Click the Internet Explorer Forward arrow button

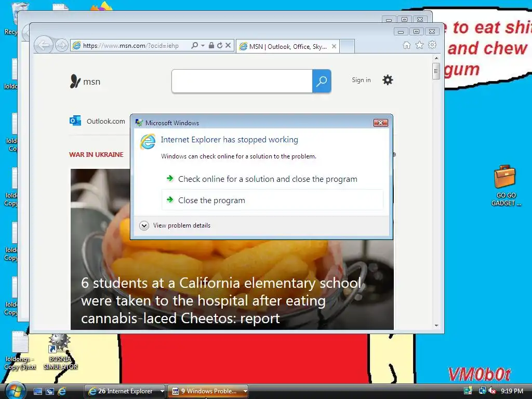click(x=61, y=45)
